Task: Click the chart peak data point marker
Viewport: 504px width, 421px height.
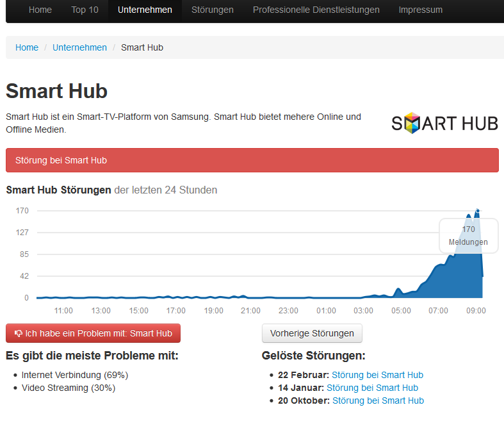Action: coord(478,211)
